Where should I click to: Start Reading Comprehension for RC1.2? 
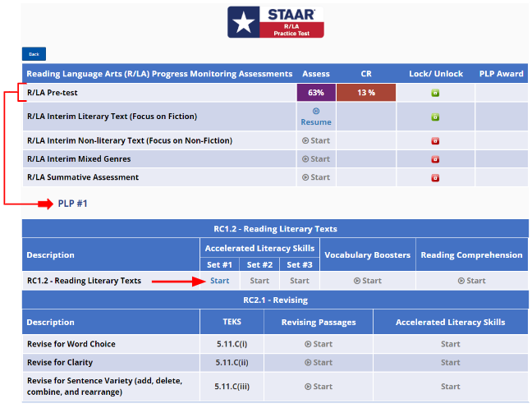point(471,281)
